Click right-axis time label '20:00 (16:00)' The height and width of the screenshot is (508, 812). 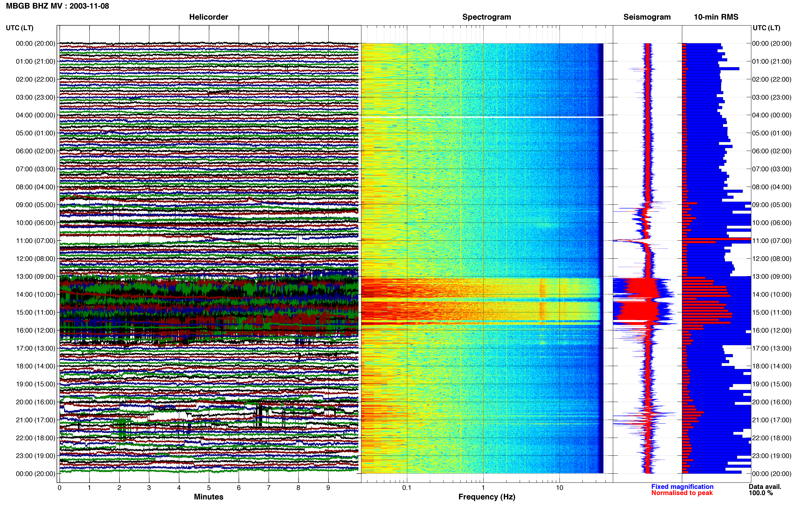tap(772, 402)
